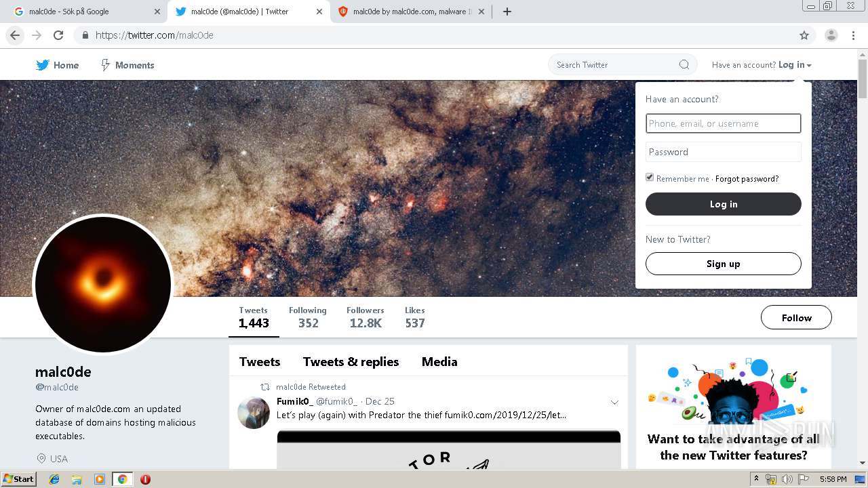
Task: Select the Tweets & replies tab
Action: click(351, 362)
